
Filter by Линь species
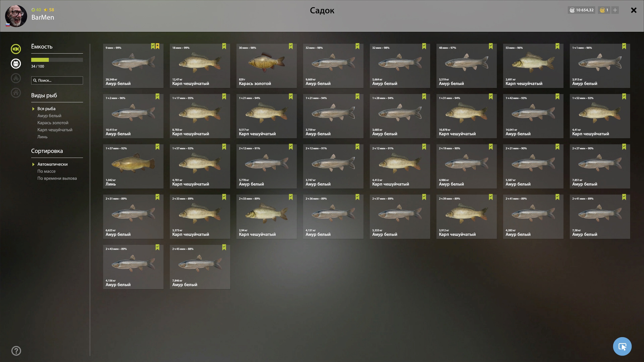(42, 137)
